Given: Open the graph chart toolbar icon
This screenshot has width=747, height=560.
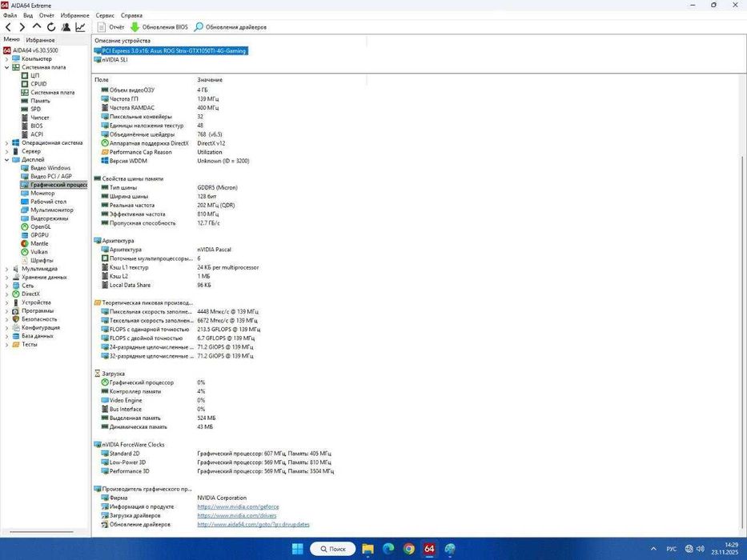Looking at the screenshot, I should pyautogui.click(x=81, y=27).
